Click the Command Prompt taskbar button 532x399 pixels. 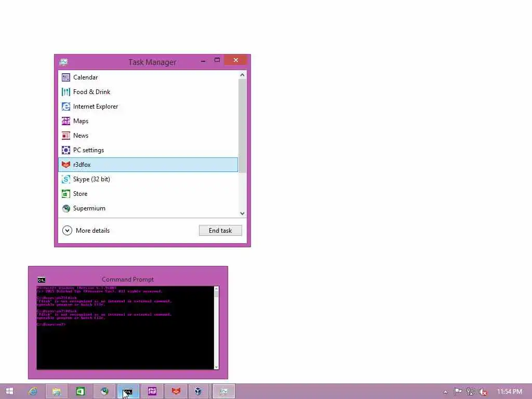(x=128, y=392)
